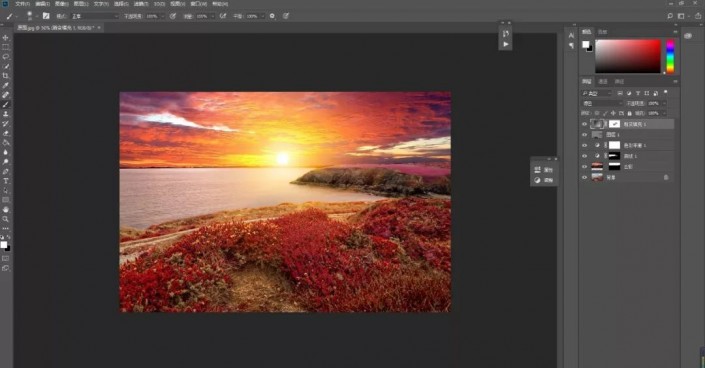The width and height of the screenshot is (705, 368).
Task: Expand smoothing value dropdown in options bar
Action: [263, 16]
